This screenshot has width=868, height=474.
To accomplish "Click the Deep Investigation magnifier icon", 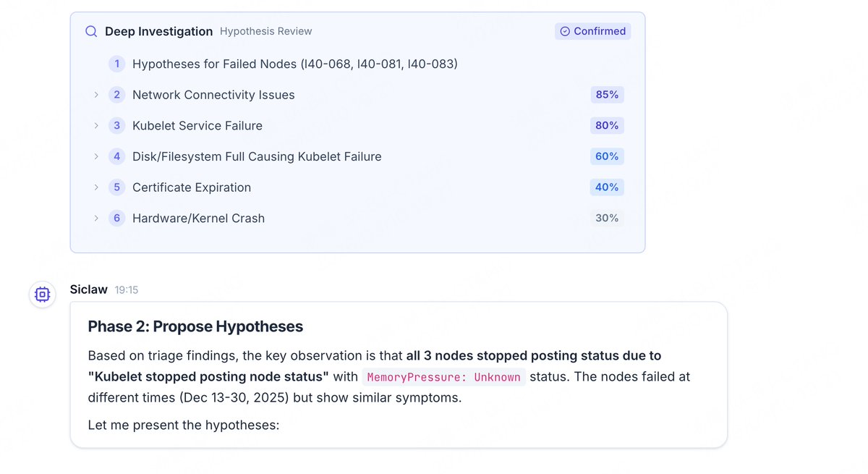I will pyautogui.click(x=91, y=31).
